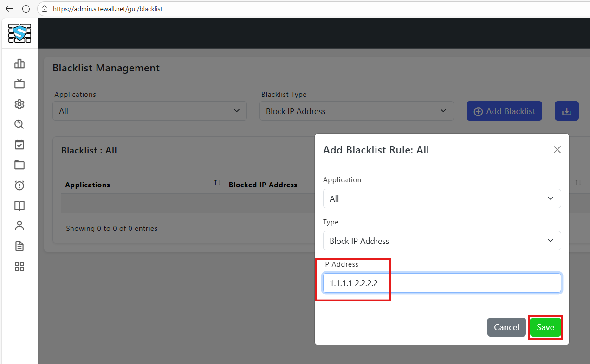Image resolution: width=590 pixels, height=364 pixels.
Task: Click the report document icon in sidebar
Action: (19, 246)
